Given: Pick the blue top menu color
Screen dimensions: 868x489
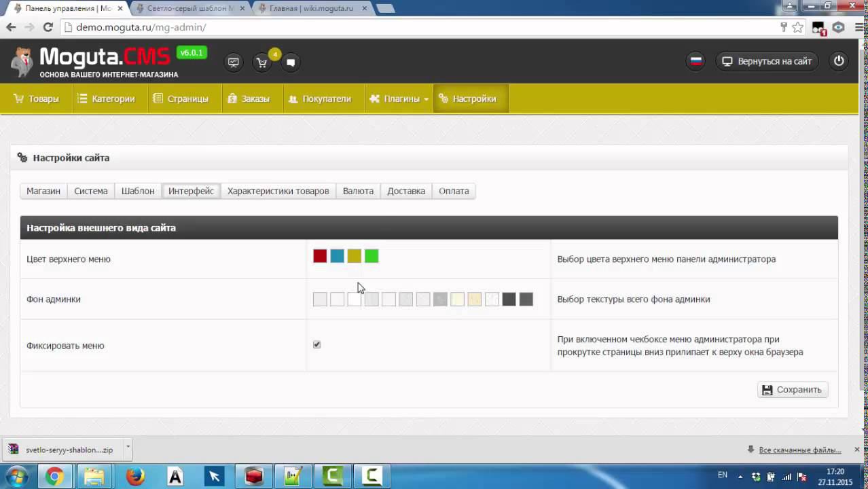Looking at the screenshot, I should 337,256.
